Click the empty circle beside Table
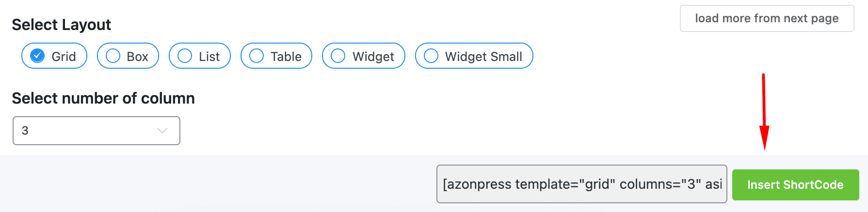Screen dimensions: 868x212 (x=257, y=56)
